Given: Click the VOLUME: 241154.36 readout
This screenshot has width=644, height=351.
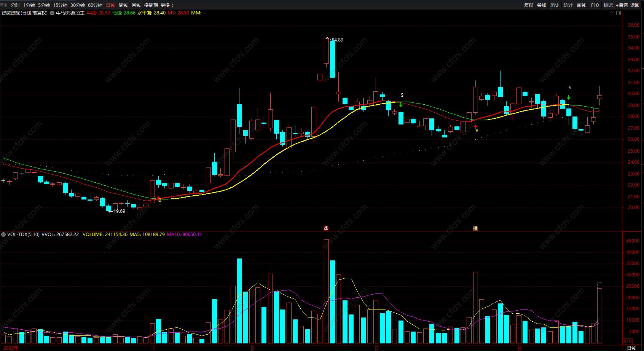Looking at the screenshot, I should click(x=105, y=235).
